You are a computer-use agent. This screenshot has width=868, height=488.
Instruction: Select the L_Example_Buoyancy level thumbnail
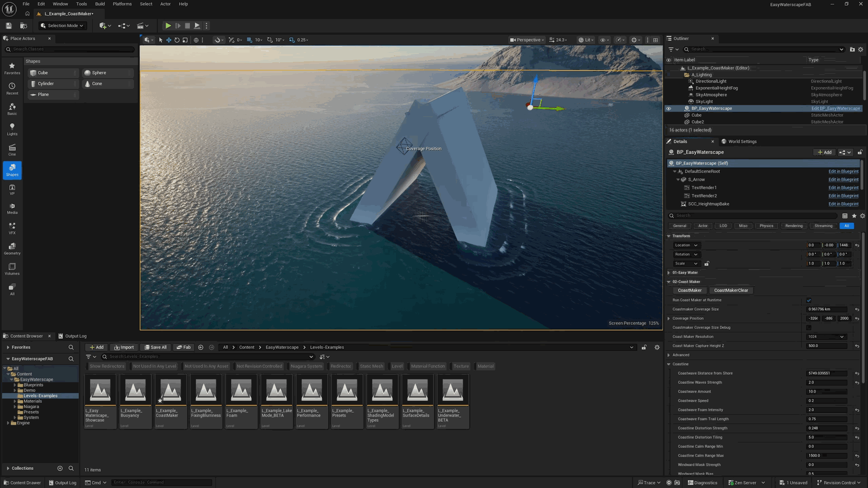(x=135, y=401)
